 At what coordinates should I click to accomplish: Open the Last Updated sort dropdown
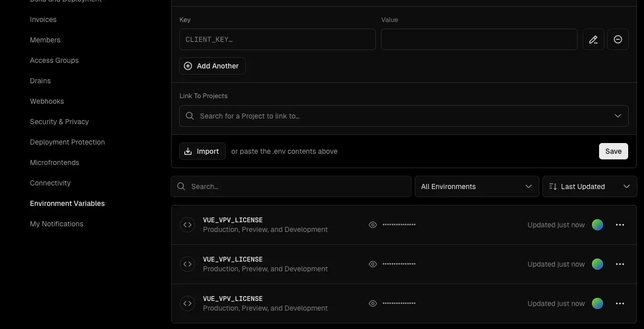tap(589, 186)
